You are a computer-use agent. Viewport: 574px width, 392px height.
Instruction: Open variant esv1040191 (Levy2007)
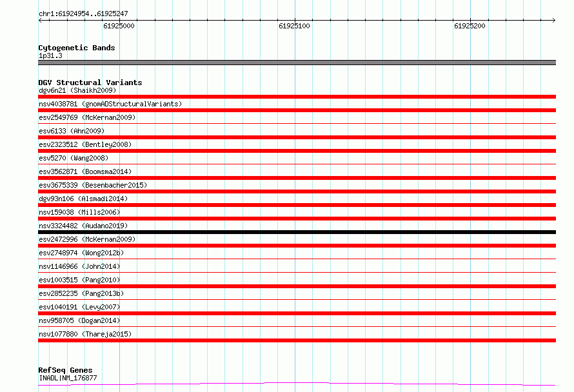pos(79,307)
